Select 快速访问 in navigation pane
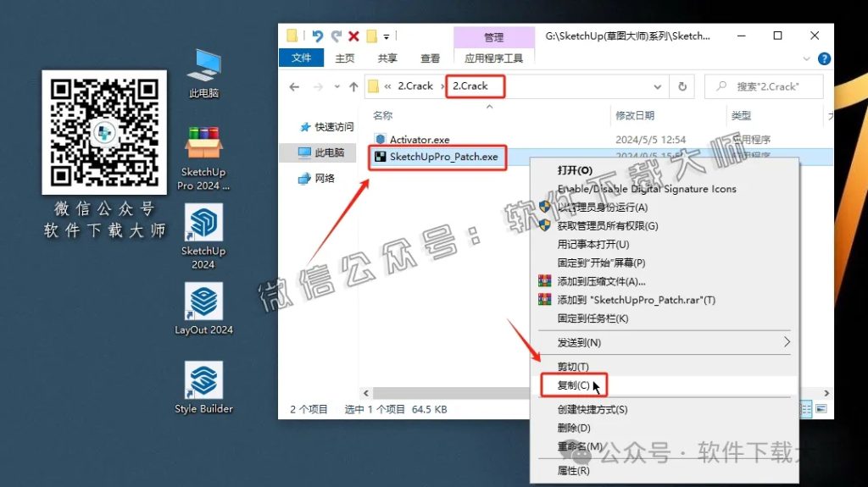The height and width of the screenshot is (487, 868). pos(325,127)
